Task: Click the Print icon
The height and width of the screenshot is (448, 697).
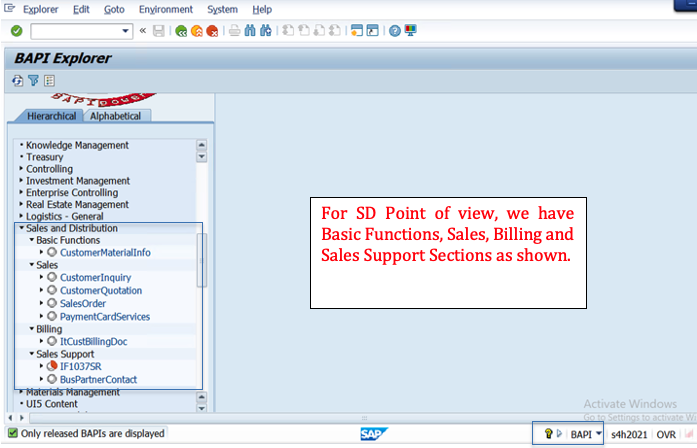Action: 234,31
